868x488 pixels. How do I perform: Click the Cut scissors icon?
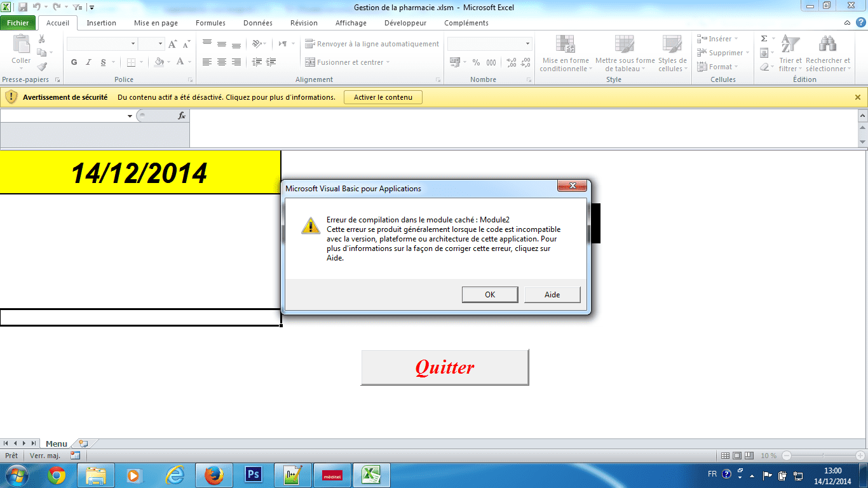pyautogui.click(x=42, y=39)
